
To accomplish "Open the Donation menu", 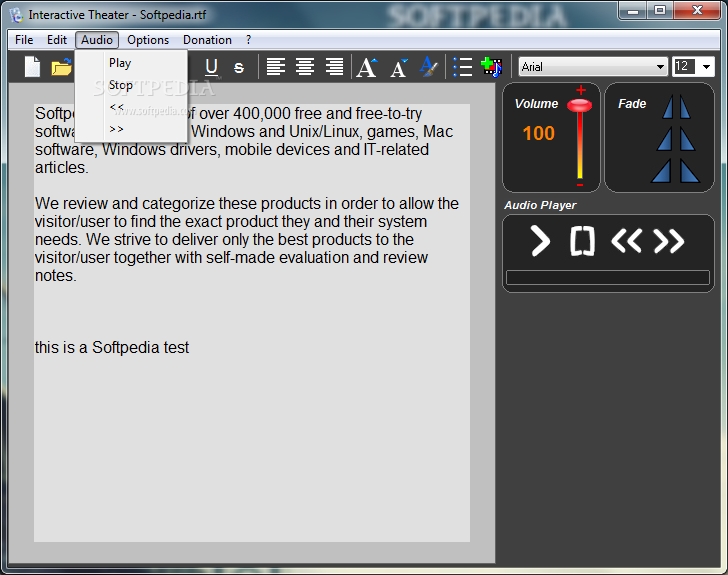I will tap(207, 40).
